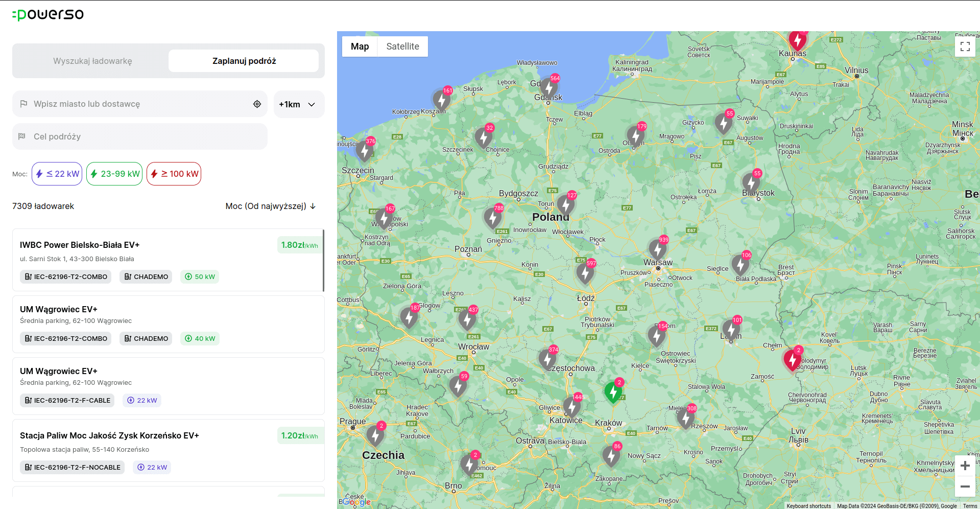
Task: Open IWBC Power Bielsko-Biała EV+ card
Action: click(169, 260)
